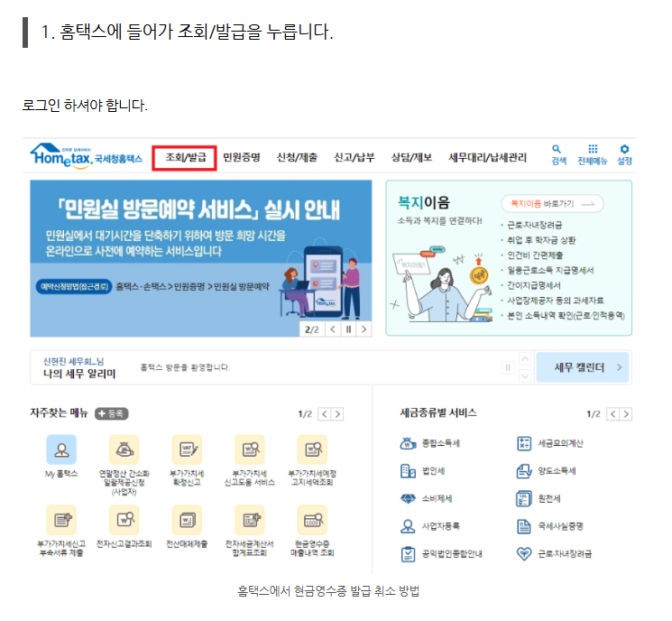Viewport: 672px width, 621px height.
Task: Show next 세무 알리미 notice
Action: (x=526, y=376)
